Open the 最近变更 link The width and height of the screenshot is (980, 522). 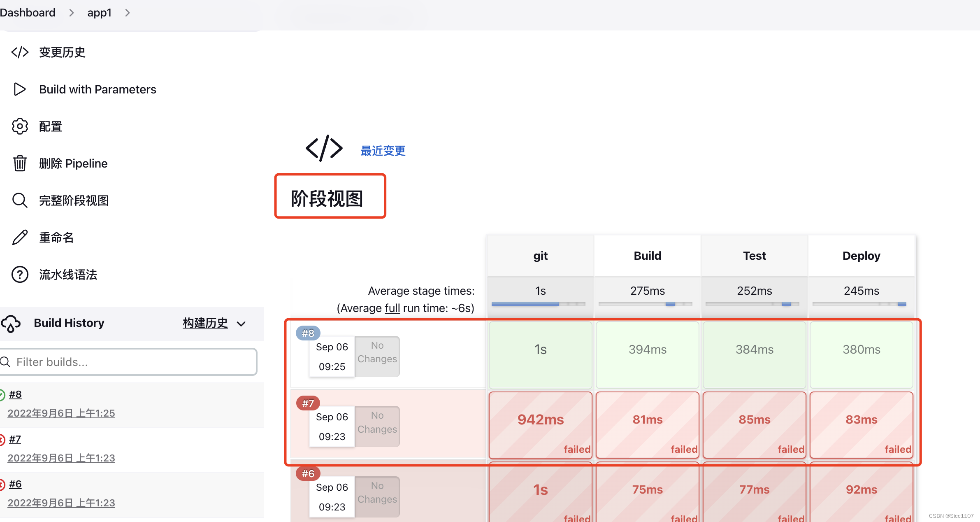[x=383, y=151]
